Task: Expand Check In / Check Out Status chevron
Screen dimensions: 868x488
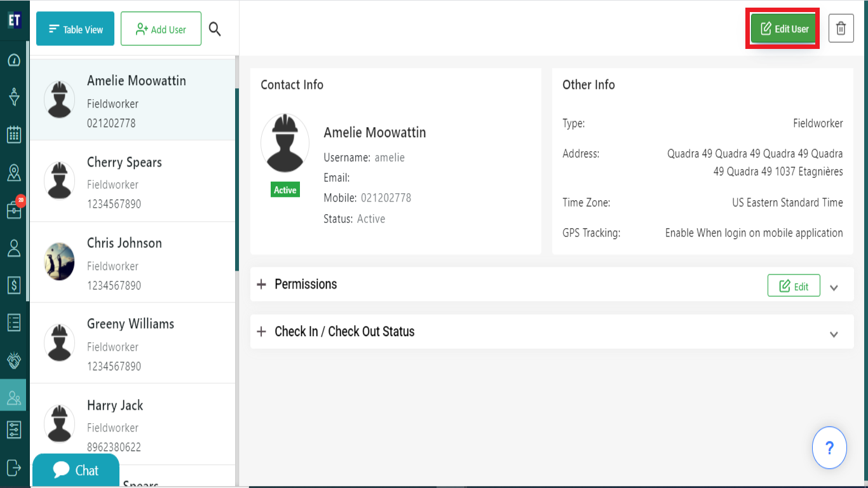Action: point(834,334)
